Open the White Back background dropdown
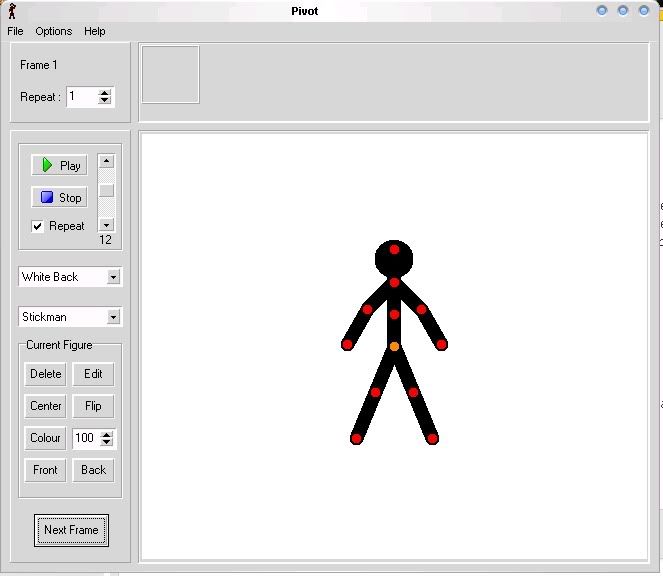The width and height of the screenshot is (663, 576). pyautogui.click(x=113, y=277)
